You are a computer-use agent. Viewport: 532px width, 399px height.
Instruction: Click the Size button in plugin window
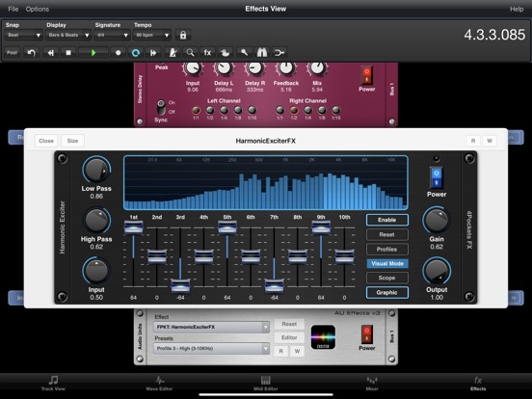pos(72,141)
